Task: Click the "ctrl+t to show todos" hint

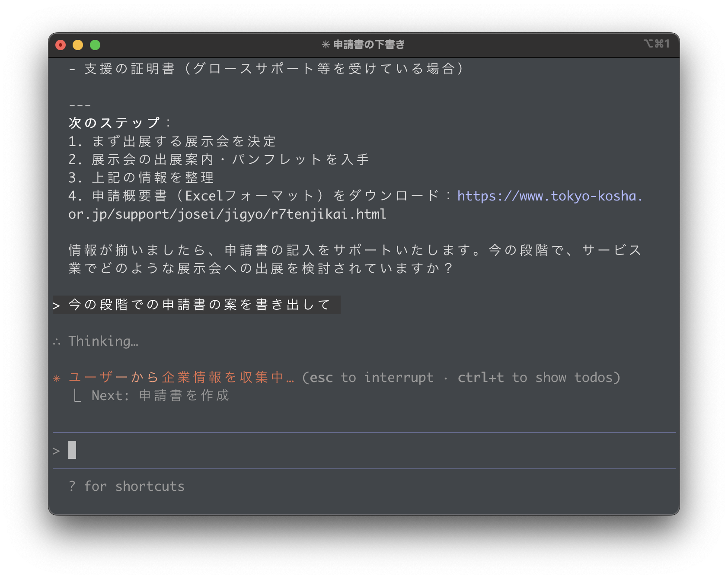Action: 538,378
